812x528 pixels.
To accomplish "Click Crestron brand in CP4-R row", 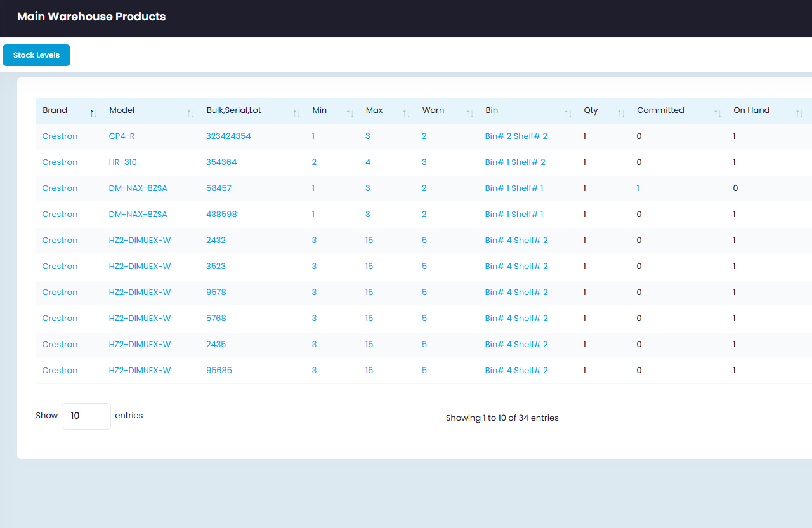I will click(x=60, y=136).
